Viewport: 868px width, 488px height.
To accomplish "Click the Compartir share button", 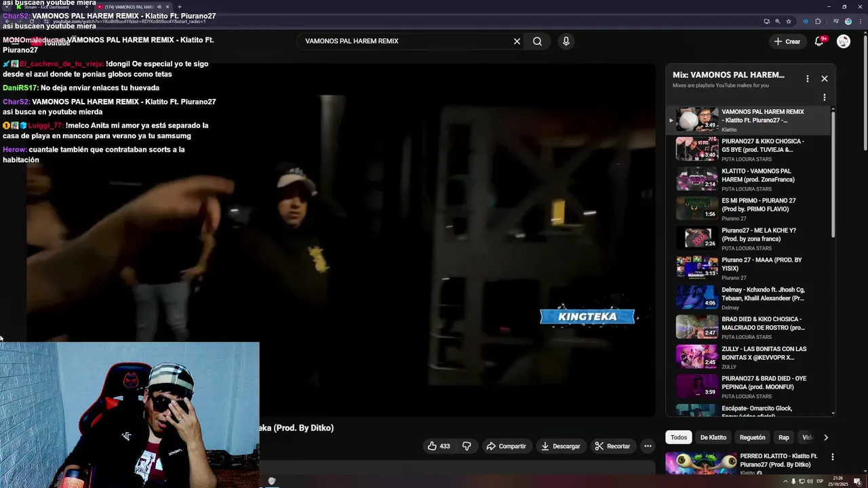I will [506, 446].
